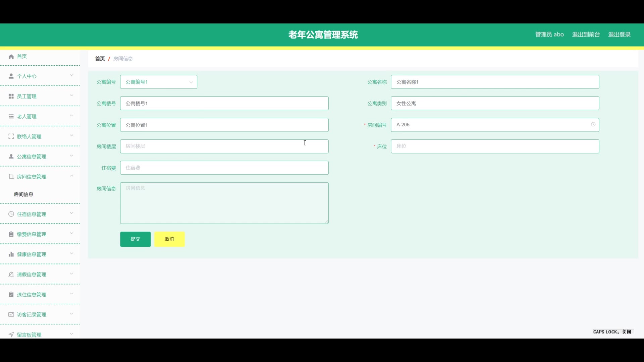644x362 pixels.
Task: Click the 房间信息 textarea resize handle
Action: [327, 222]
